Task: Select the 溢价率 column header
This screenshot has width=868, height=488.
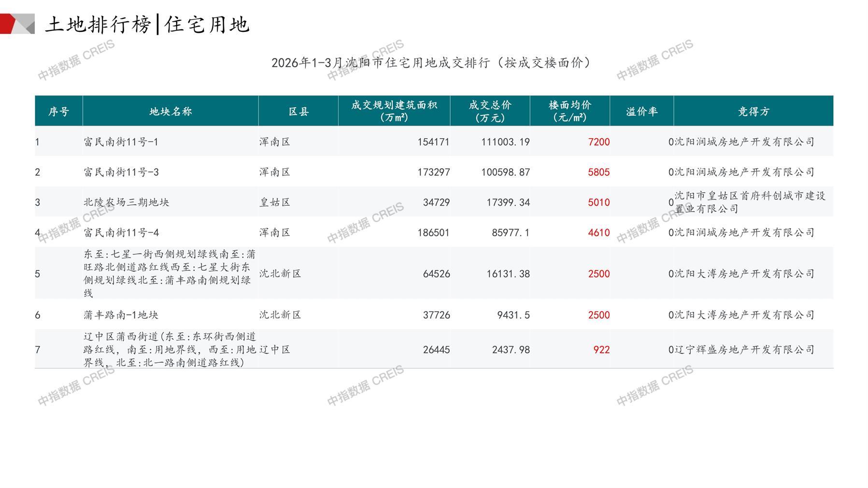Action: pyautogui.click(x=641, y=112)
